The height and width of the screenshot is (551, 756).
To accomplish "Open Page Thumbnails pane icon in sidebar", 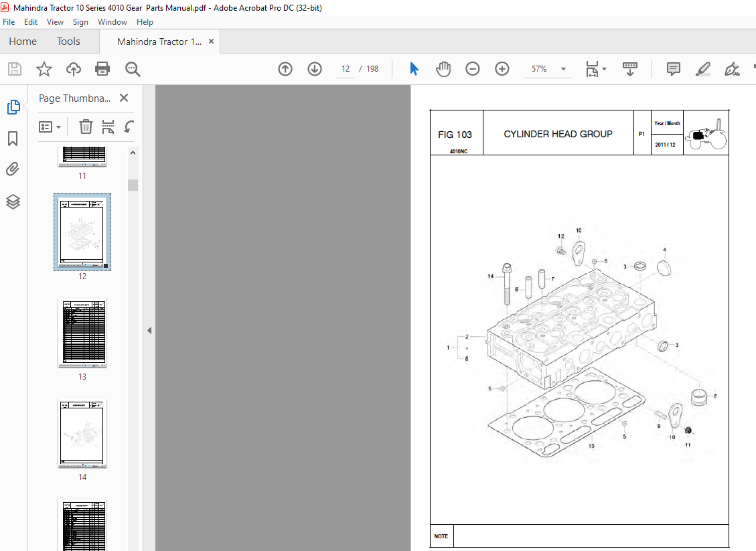I will click(13, 107).
